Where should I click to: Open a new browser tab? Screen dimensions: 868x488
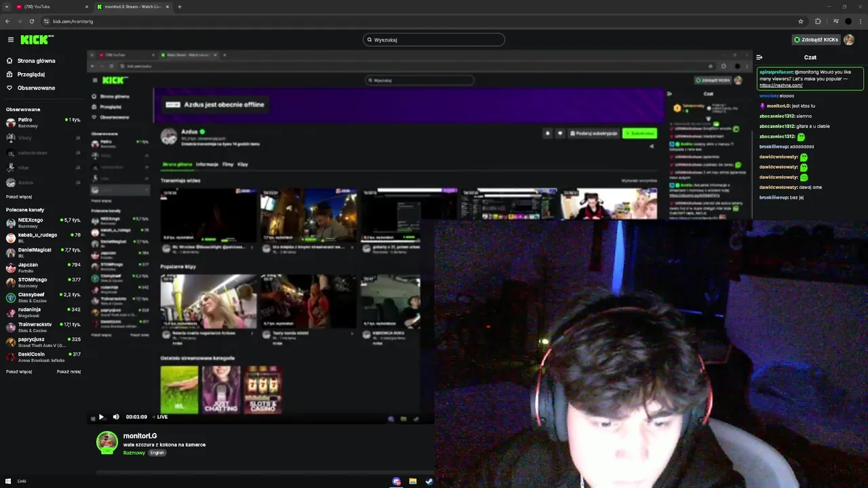(180, 7)
